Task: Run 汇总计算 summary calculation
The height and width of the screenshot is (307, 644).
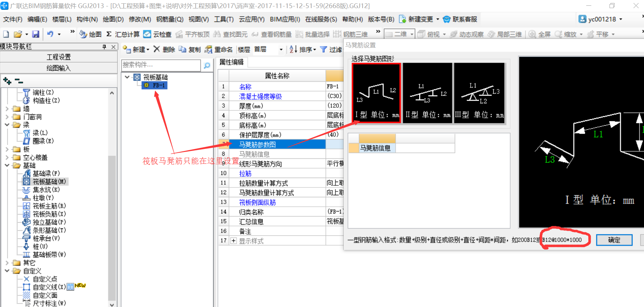Action: [123, 34]
